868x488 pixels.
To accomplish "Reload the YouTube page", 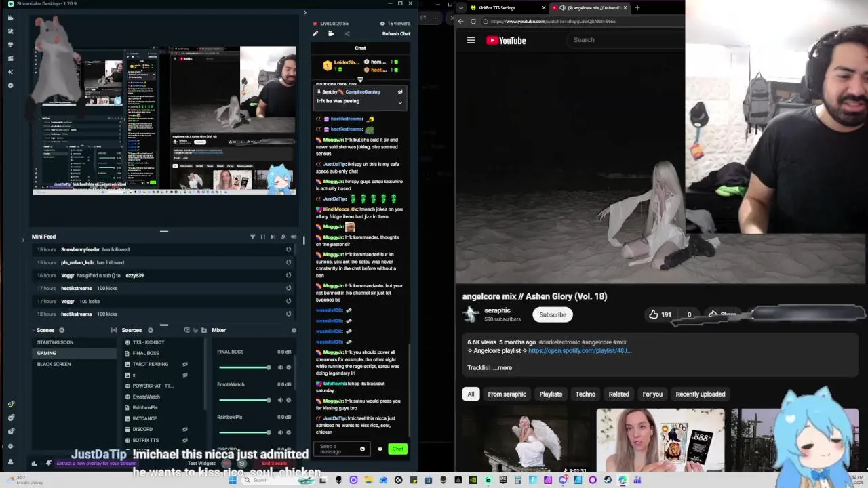I will pos(473,22).
